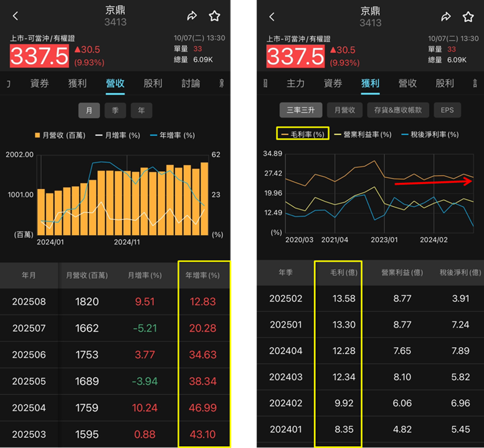Tap price 337.5 on right screen
Image resolution: width=484 pixels, height=448 pixels.
[x=295, y=57]
